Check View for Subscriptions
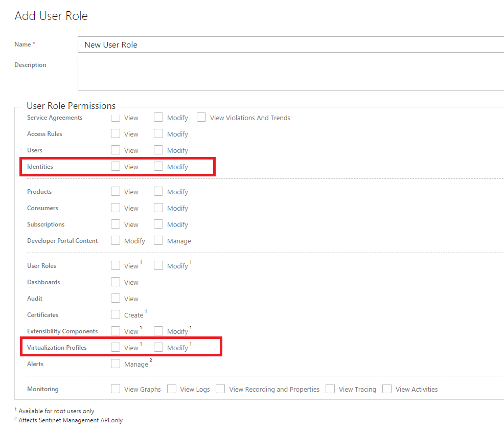This screenshot has height=430, width=504. click(x=116, y=224)
